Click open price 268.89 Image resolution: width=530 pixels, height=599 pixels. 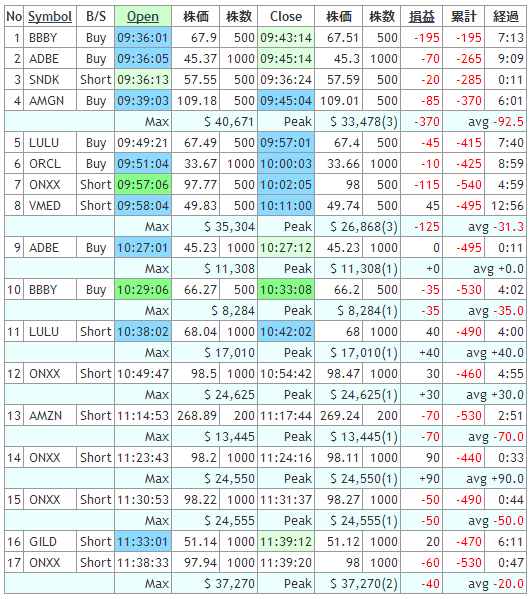pos(197,416)
